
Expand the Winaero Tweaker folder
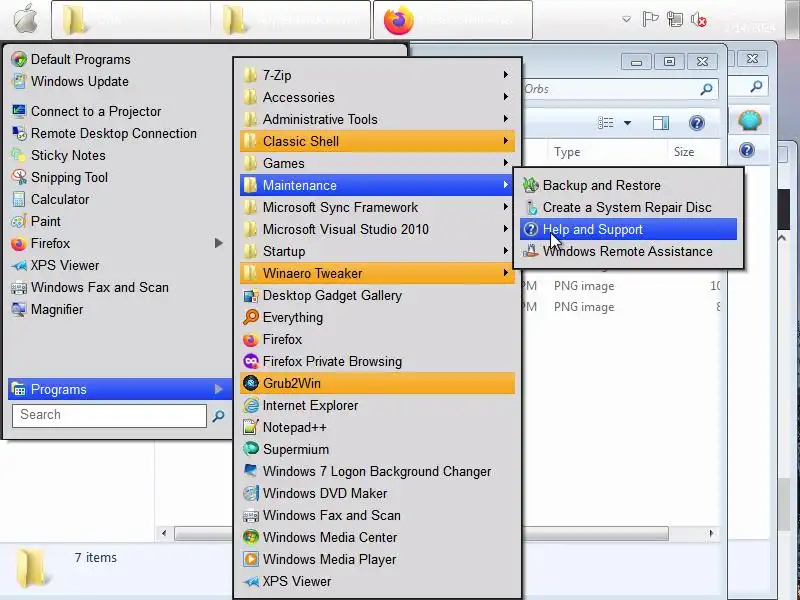(x=378, y=273)
